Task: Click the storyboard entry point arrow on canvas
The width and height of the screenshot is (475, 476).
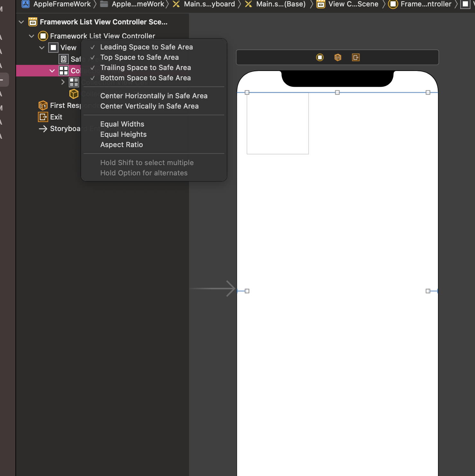Action: (x=213, y=288)
